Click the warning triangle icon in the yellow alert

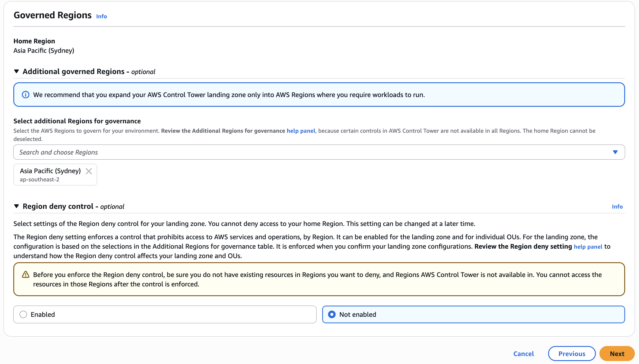click(x=26, y=275)
